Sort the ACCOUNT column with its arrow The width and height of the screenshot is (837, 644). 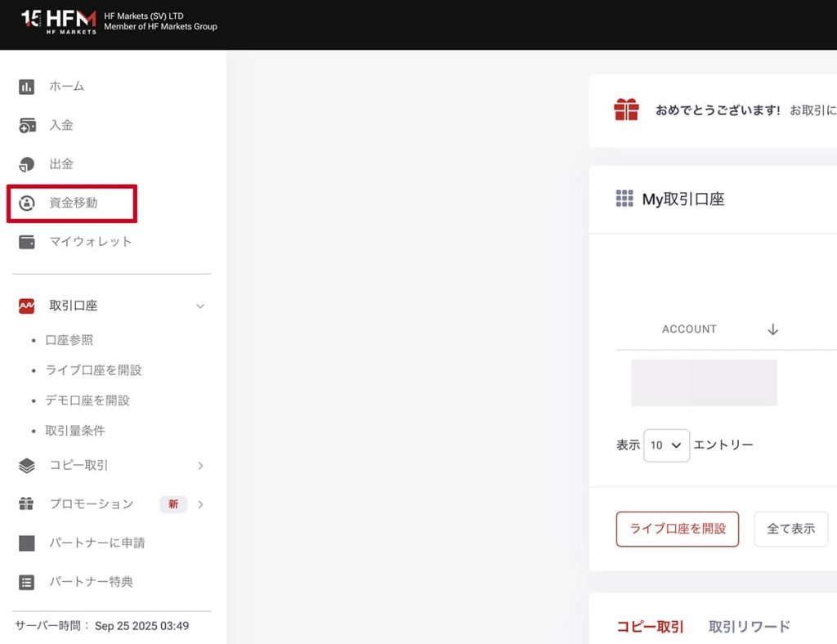click(772, 329)
